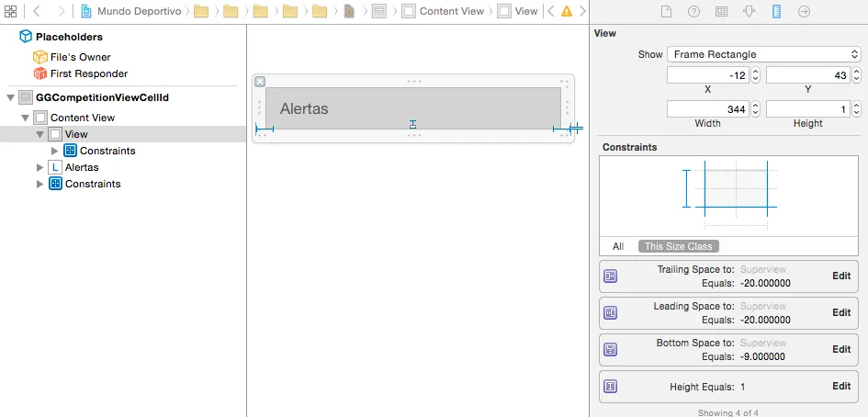Expand the Alertas label disclosure triangle

39,167
